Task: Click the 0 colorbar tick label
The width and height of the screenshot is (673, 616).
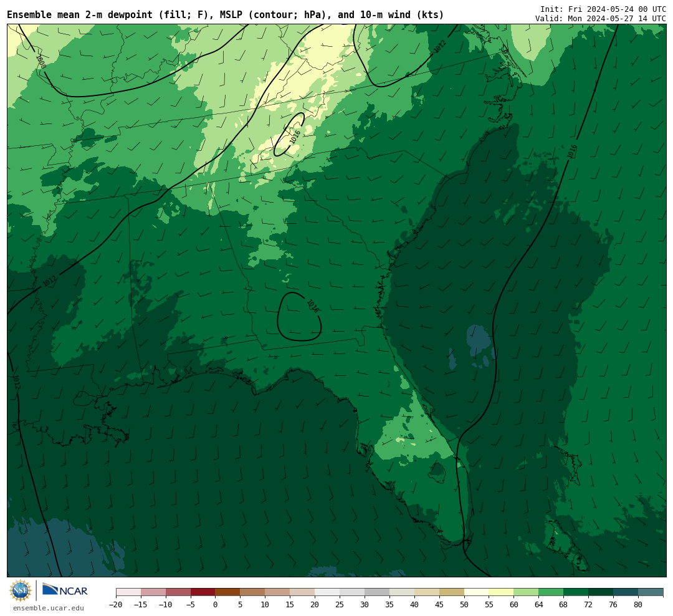Action: [x=216, y=605]
